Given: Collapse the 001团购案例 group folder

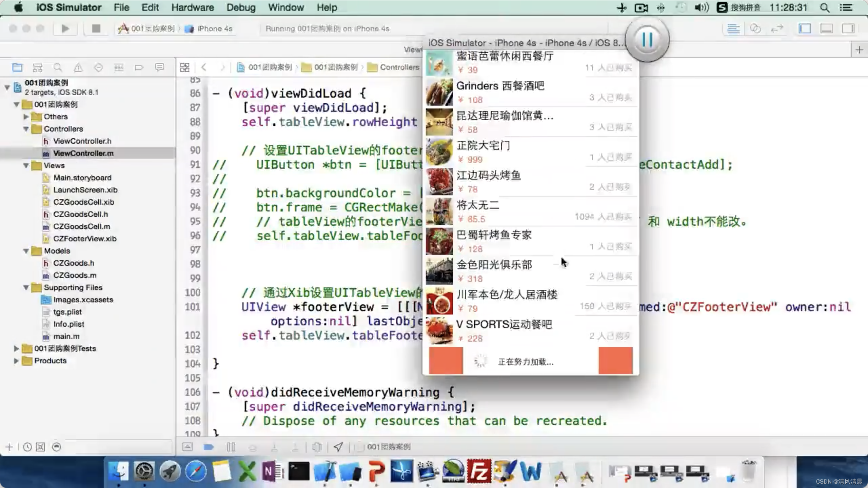Looking at the screenshot, I should (16, 104).
